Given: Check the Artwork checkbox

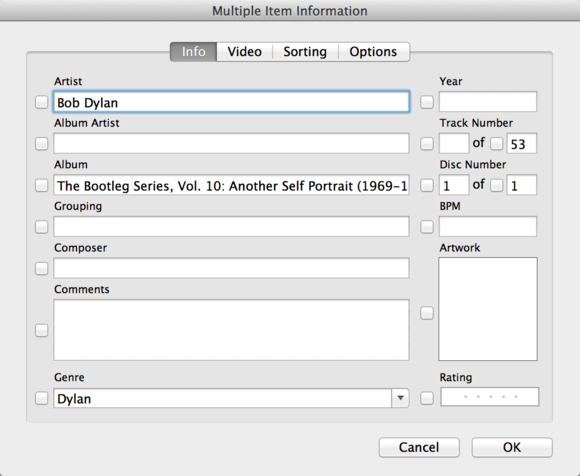Looking at the screenshot, I should (427, 313).
